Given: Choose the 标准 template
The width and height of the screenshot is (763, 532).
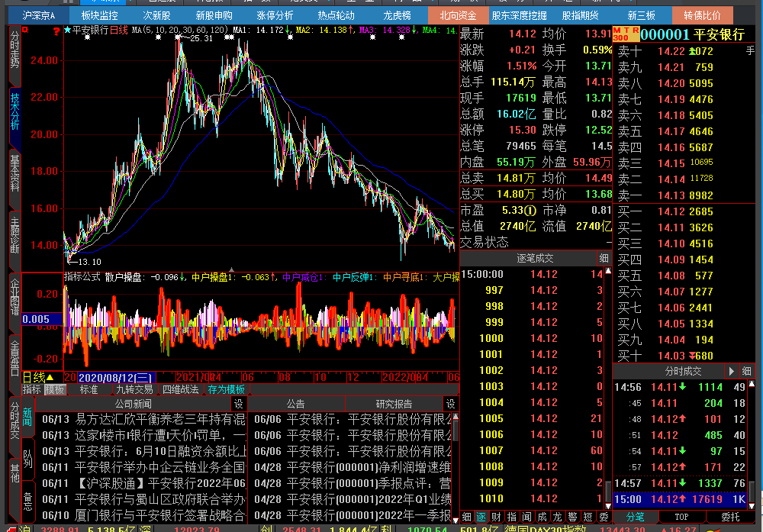Looking at the screenshot, I should pos(89,389).
